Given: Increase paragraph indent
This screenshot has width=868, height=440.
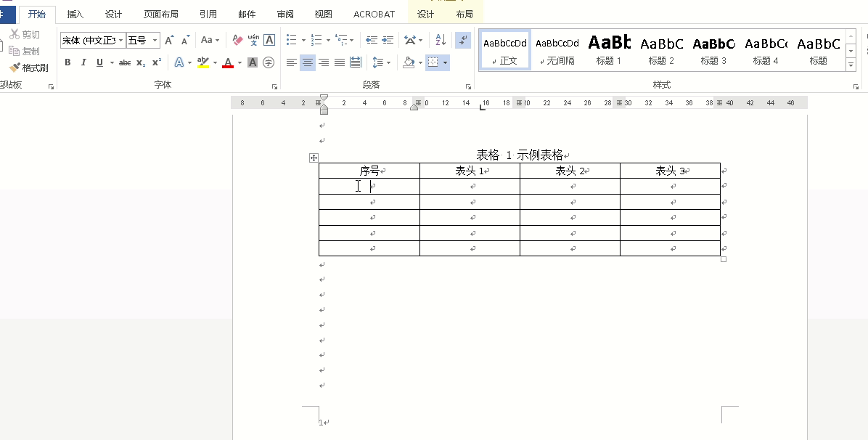Looking at the screenshot, I should (388, 40).
